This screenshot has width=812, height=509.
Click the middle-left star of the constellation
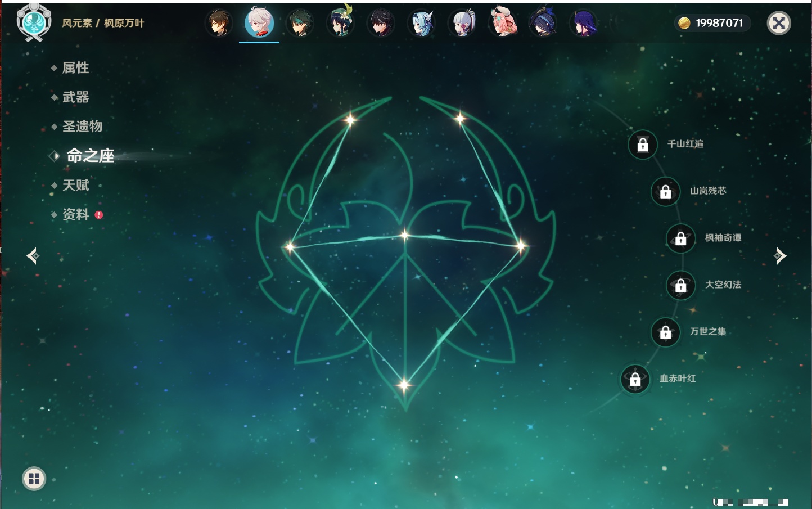tap(290, 246)
